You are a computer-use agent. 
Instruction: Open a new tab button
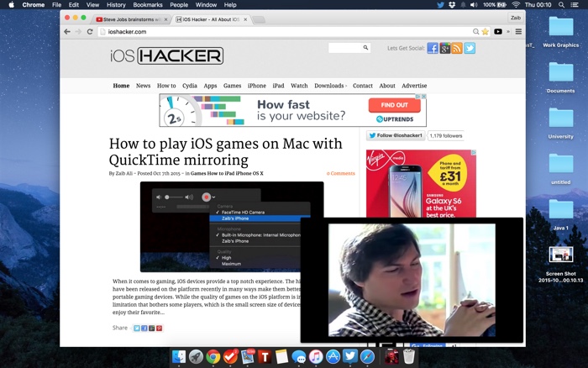point(259,19)
